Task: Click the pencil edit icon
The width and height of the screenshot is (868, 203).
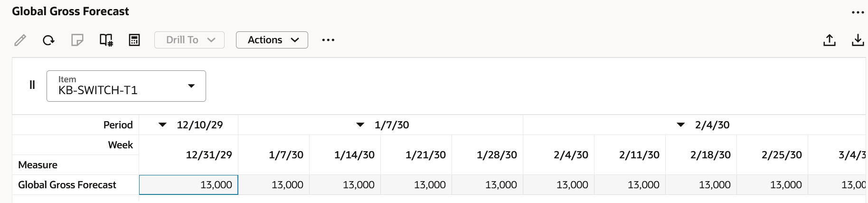Action: (x=20, y=40)
